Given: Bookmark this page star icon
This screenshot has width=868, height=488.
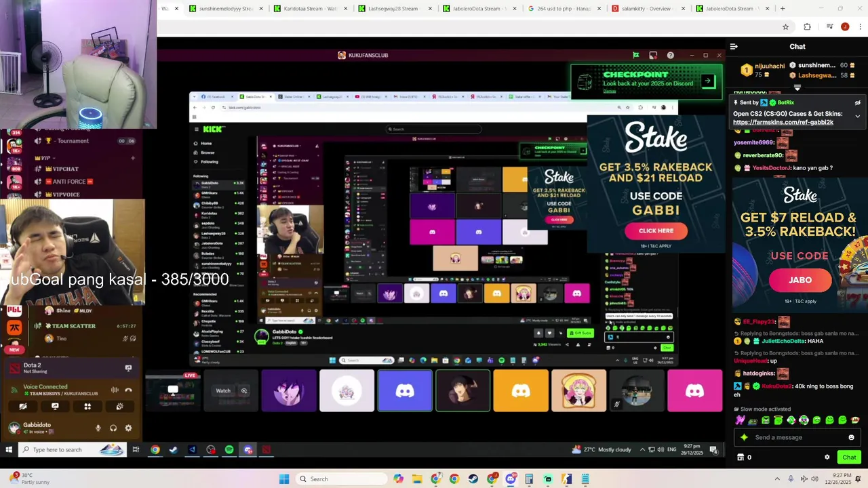Looking at the screenshot, I should coord(785,27).
